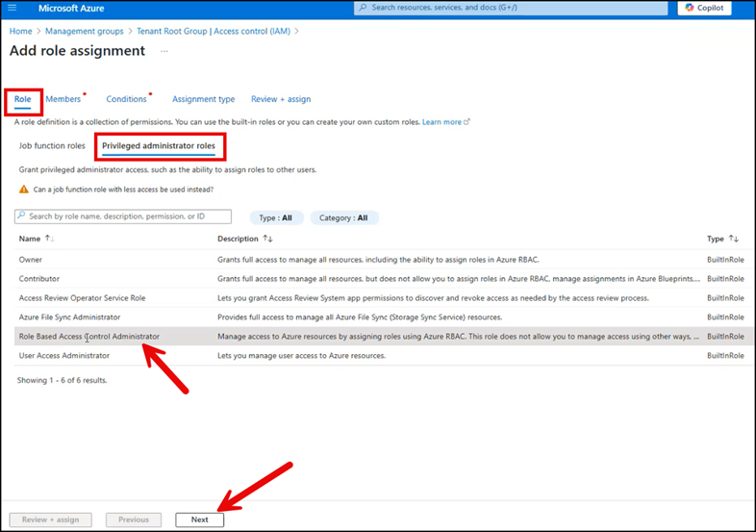Open Tenant Root Group Access control breadcrumb
The height and width of the screenshot is (532, 756).
pos(214,31)
